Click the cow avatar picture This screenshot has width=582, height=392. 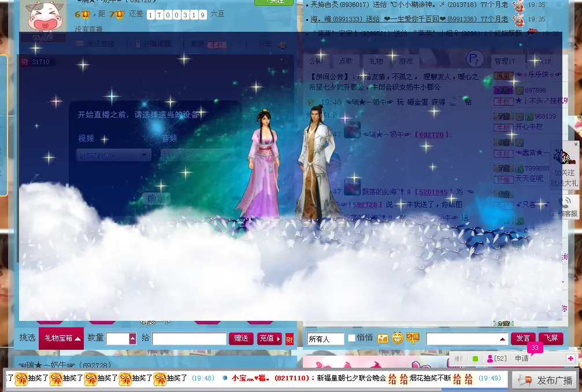point(43,16)
